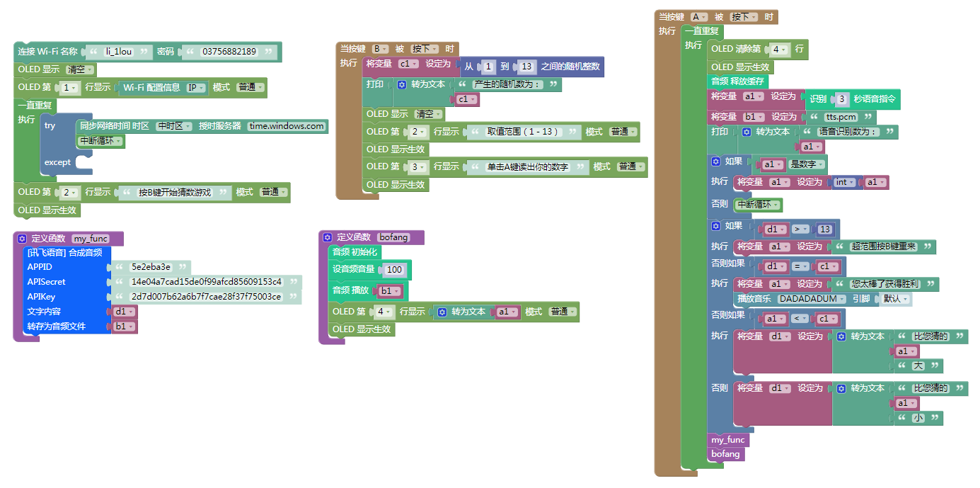
Task: Click the 大 text field
Action: tap(918, 366)
